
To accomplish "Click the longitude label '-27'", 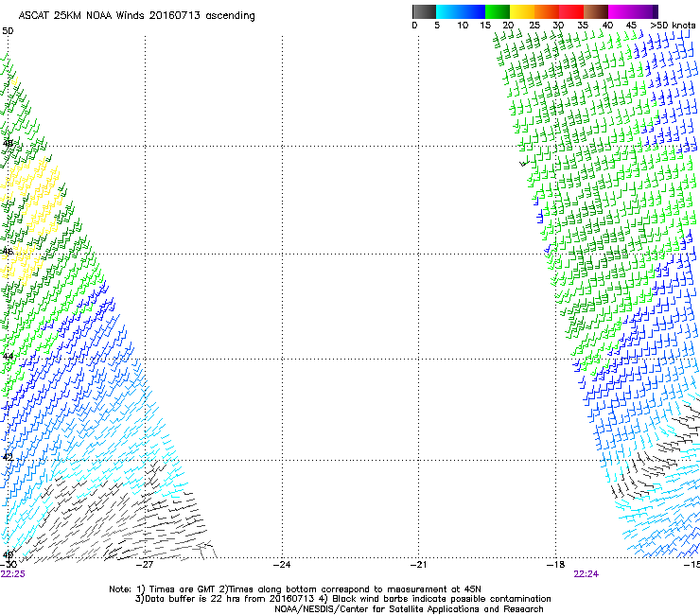I will click(x=145, y=565).
